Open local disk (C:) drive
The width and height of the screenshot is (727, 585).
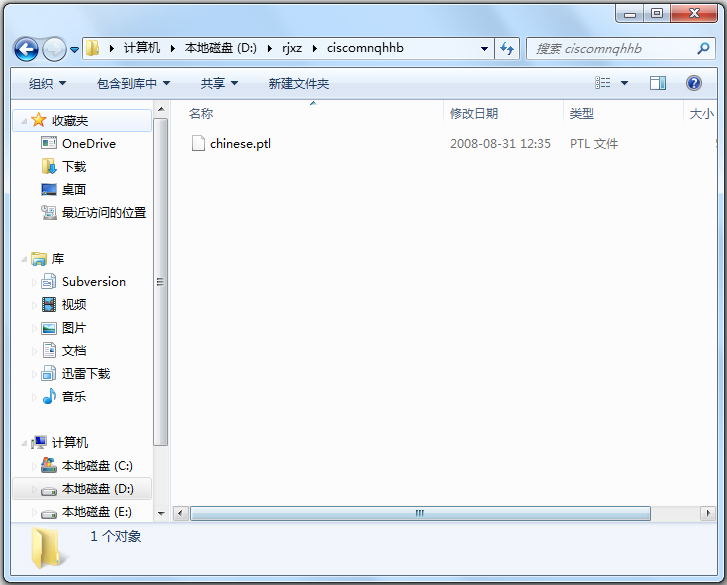pos(97,465)
